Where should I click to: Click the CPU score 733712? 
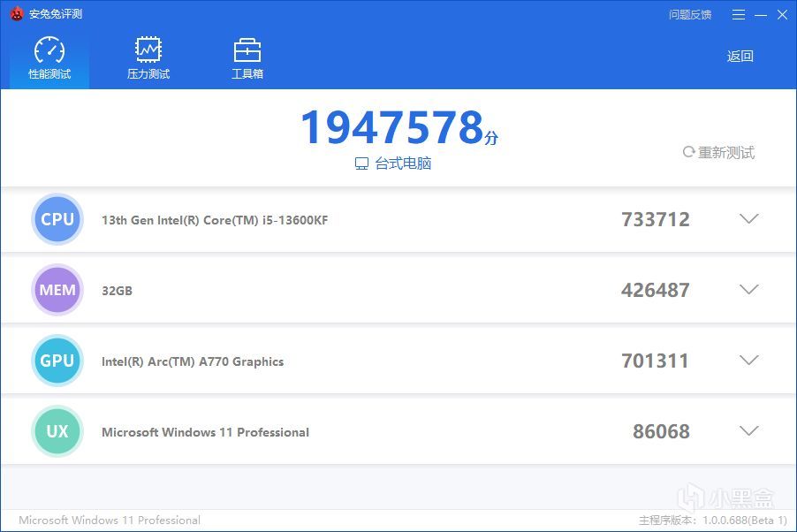[656, 220]
